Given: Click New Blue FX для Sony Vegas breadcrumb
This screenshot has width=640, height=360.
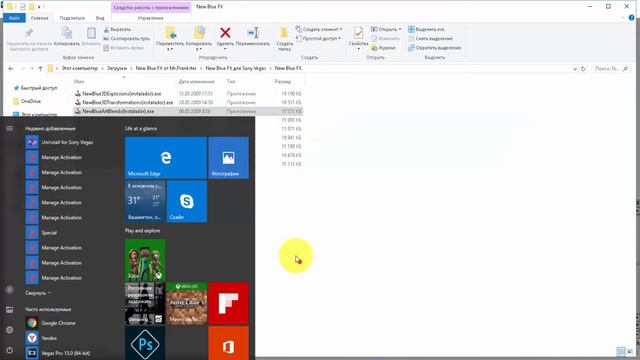Looking at the screenshot, I should tap(236, 69).
